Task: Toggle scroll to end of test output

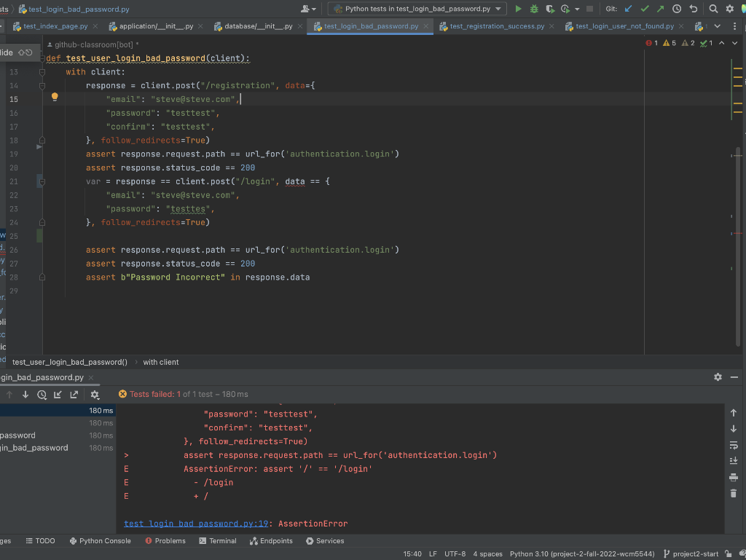Action: click(733, 461)
